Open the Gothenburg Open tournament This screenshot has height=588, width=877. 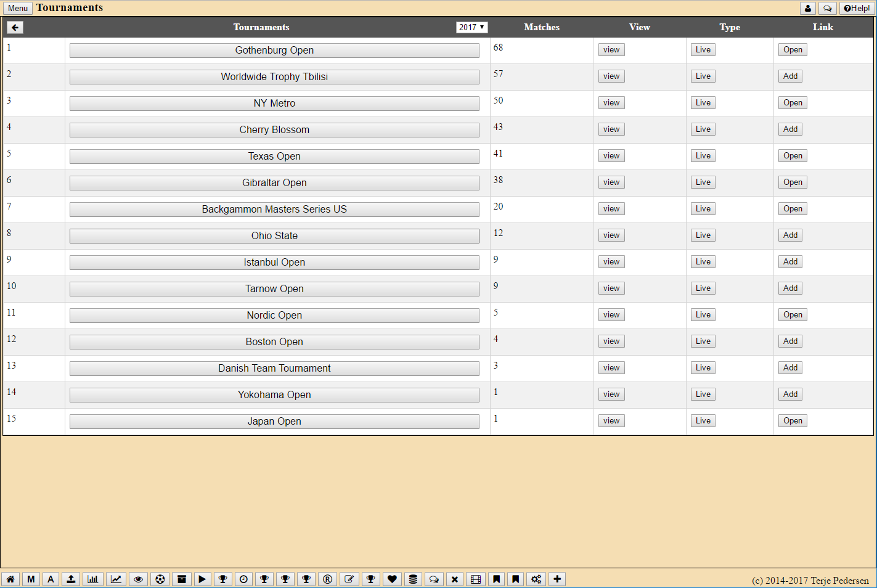point(274,51)
